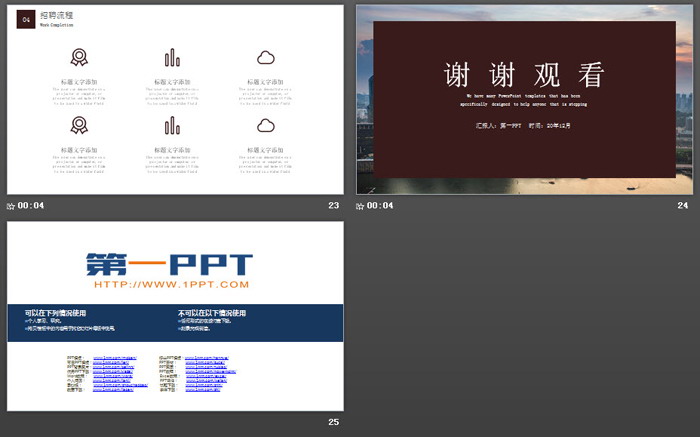The height and width of the screenshot is (437, 700).
Task: Click the 可以在下列情况使用 heading in slide 25
Action: click(x=55, y=313)
